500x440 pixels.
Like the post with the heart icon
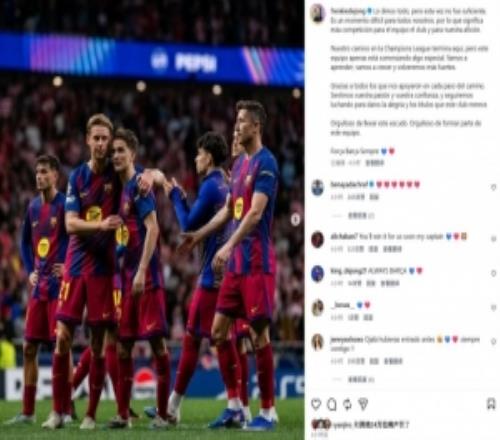point(316,404)
